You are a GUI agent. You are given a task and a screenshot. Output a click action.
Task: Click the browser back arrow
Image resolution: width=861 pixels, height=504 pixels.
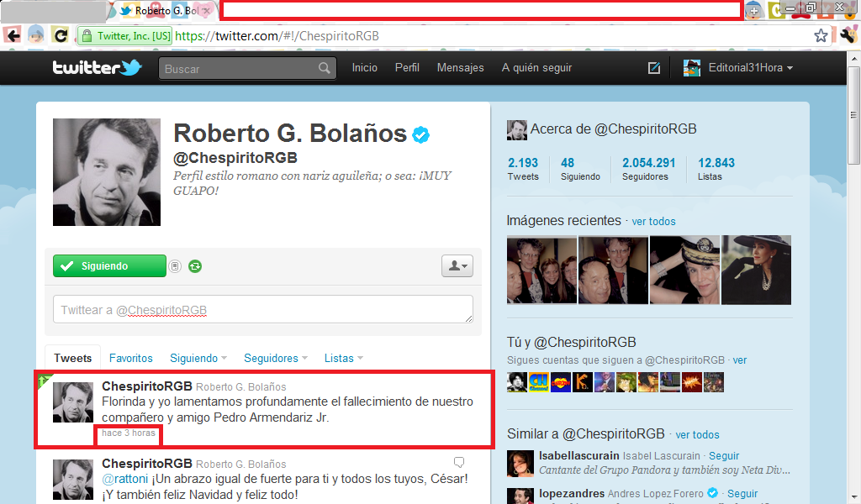[13, 35]
